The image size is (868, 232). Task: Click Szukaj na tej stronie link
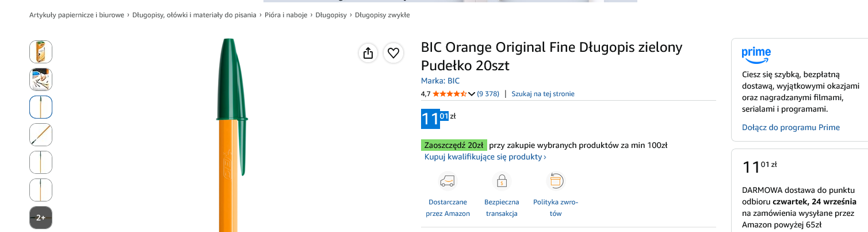(x=543, y=94)
